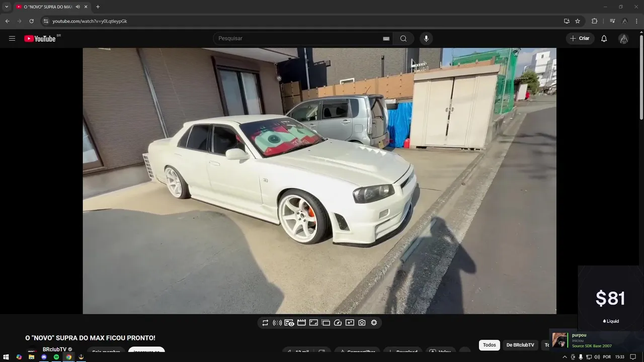Open a new browser tab
Image resolution: width=644 pixels, height=362 pixels.
click(98, 7)
